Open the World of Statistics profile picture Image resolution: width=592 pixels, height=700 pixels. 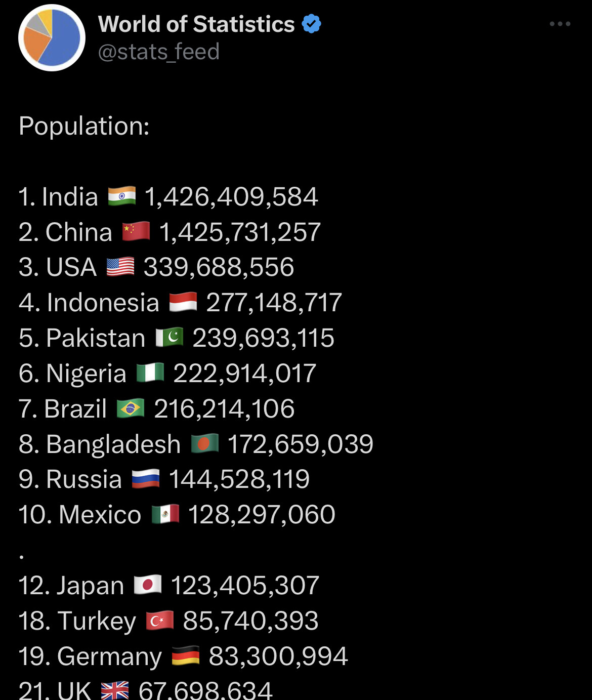(x=52, y=38)
